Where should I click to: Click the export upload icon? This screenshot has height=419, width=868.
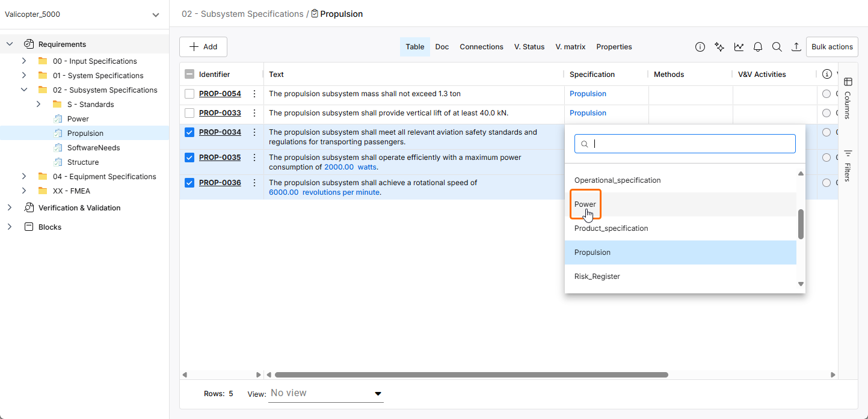click(796, 47)
